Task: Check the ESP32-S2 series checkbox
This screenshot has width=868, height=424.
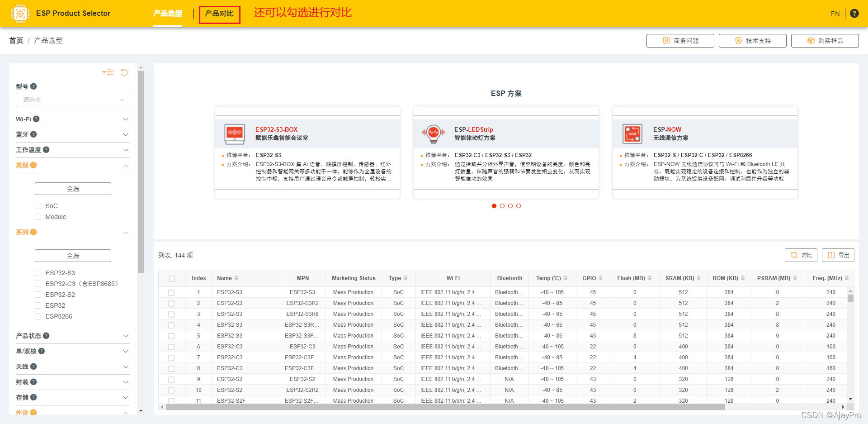Action: [x=38, y=295]
